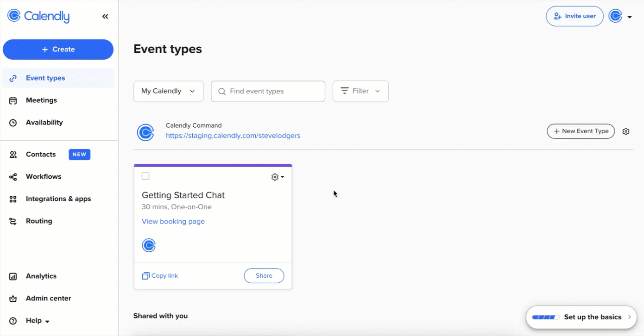Open the Event types section
Image resolution: width=644 pixels, height=336 pixels.
pyautogui.click(x=45, y=78)
